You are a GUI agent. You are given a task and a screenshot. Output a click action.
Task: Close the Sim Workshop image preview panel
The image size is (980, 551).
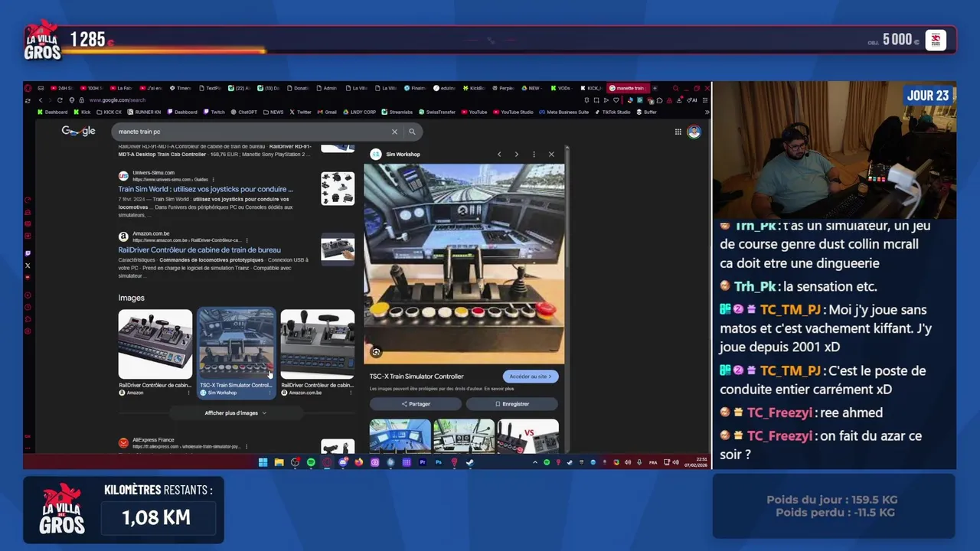point(551,155)
